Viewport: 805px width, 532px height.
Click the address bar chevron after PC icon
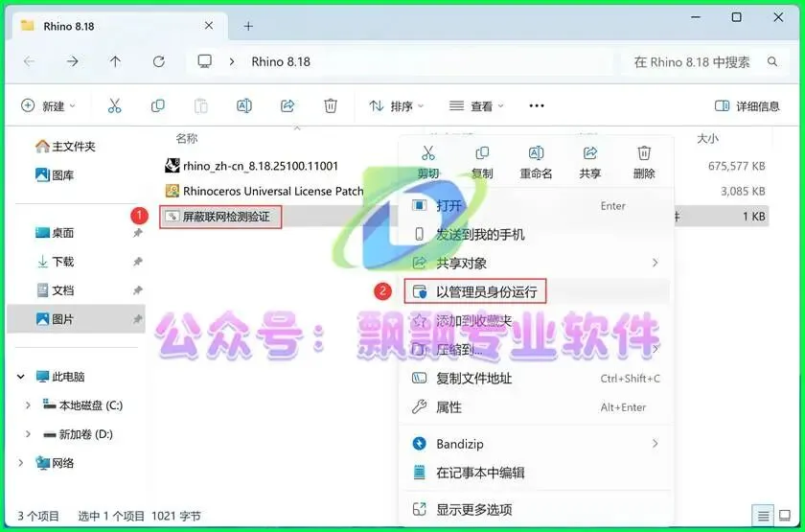tap(232, 61)
